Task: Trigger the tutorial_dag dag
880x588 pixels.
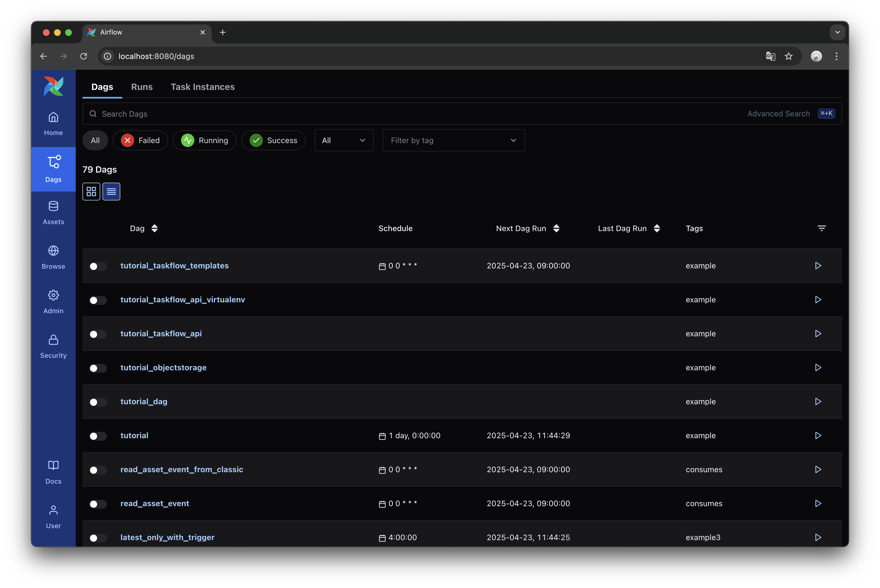Action: [818, 402]
